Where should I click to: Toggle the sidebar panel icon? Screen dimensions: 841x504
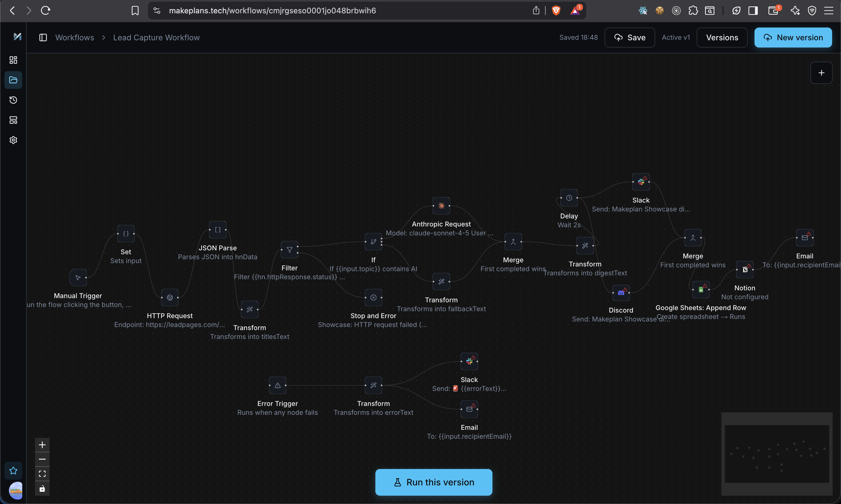[43, 37]
